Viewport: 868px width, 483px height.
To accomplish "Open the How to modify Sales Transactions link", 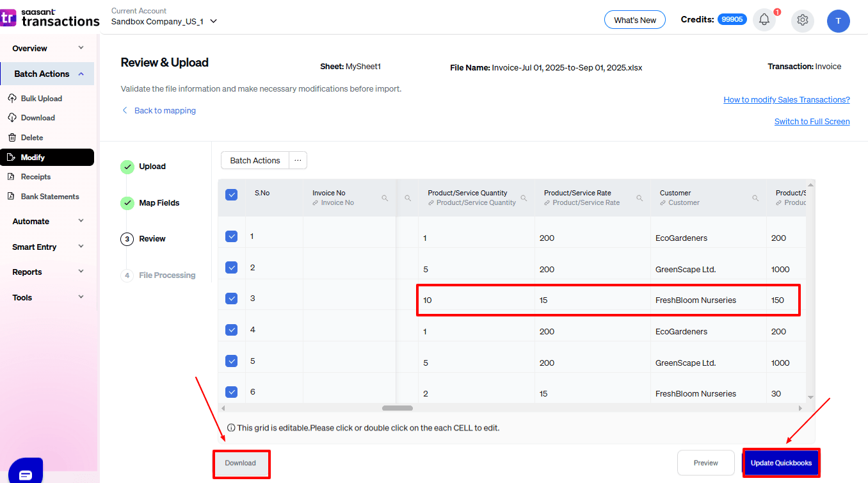I will (786, 100).
